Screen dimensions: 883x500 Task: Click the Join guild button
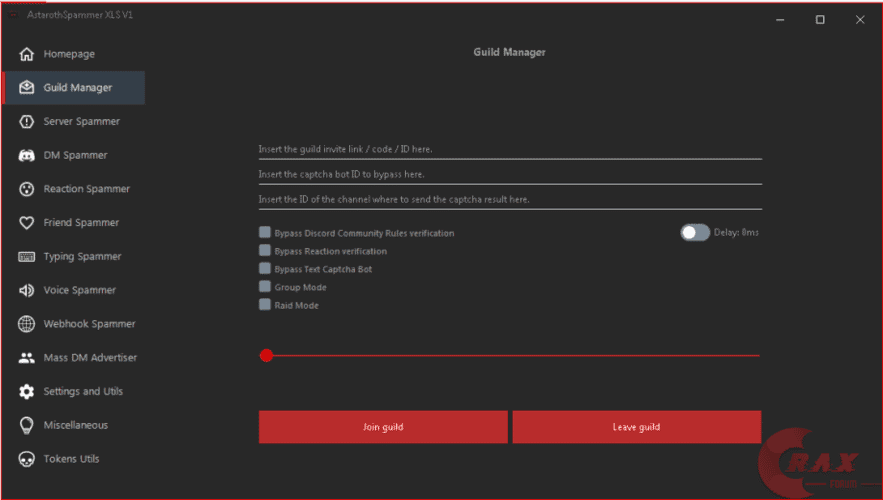(x=383, y=427)
